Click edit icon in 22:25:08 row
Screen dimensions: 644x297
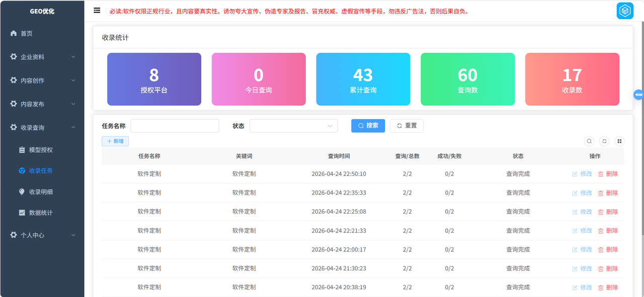click(x=575, y=212)
